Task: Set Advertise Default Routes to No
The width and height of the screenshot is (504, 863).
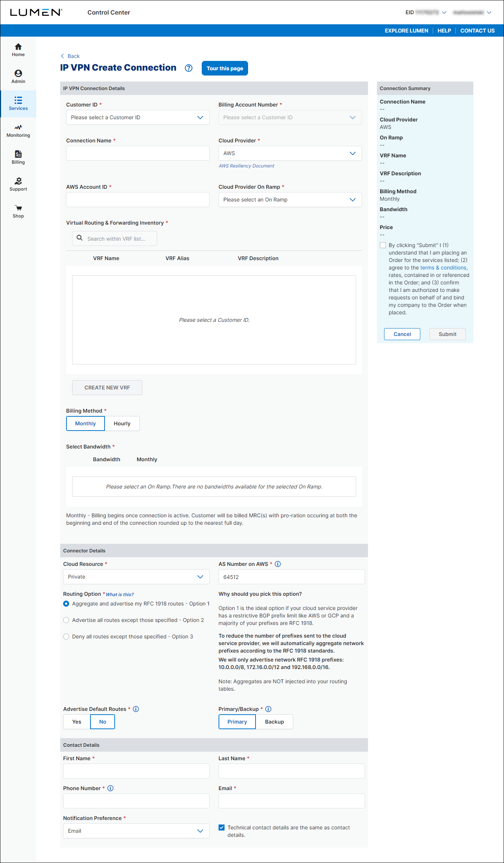Action: tap(103, 722)
